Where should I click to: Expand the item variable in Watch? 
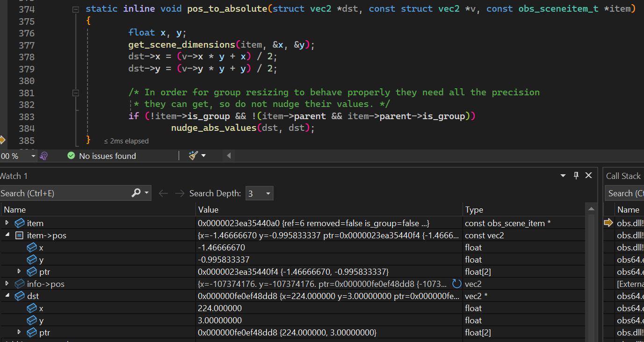tap(7, 223)
